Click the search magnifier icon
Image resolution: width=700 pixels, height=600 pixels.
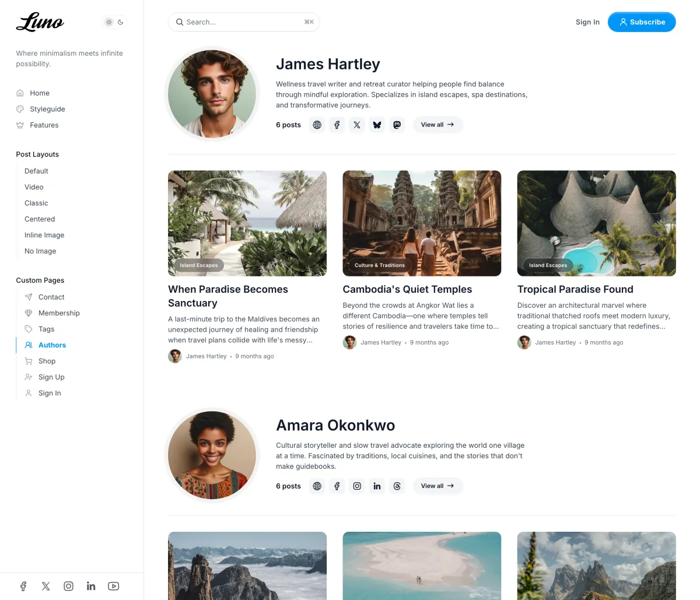point(180,22)
